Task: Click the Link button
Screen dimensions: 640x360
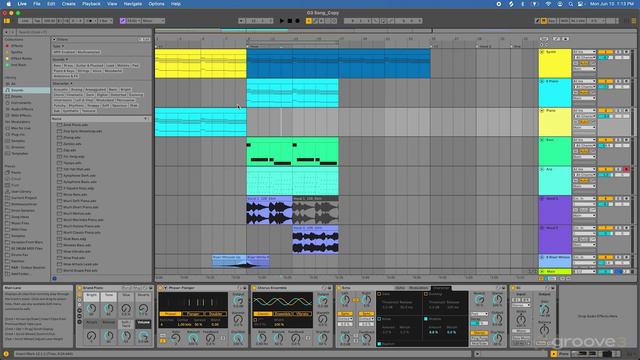Action: pos(25,21)
